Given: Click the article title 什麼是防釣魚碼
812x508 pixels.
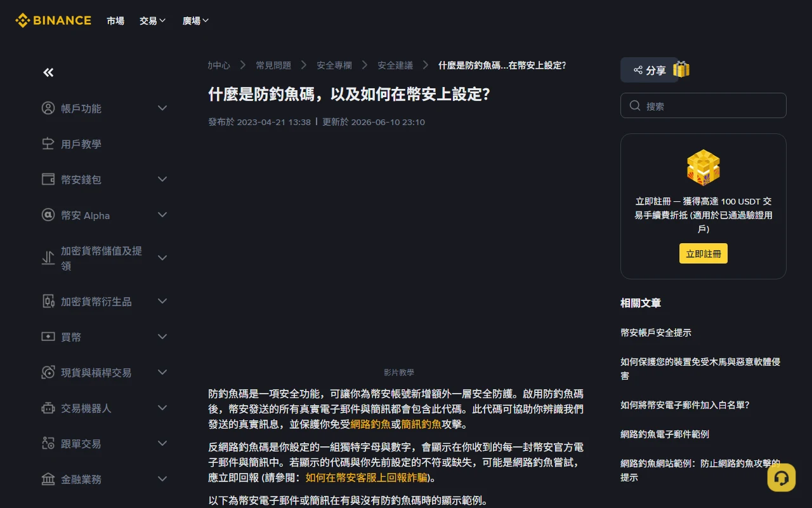Looking at the screenshot, I should [350, 95].
